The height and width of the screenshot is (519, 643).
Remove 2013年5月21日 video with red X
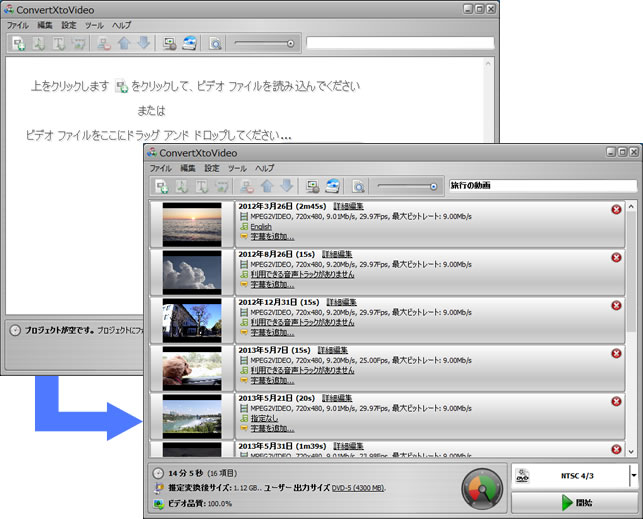point(616,401)
